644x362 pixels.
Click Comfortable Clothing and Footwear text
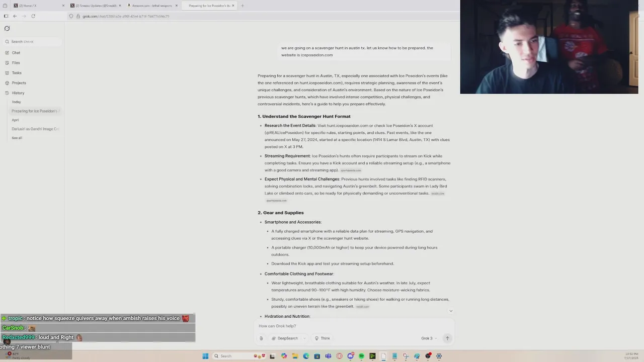click(299, 274)
